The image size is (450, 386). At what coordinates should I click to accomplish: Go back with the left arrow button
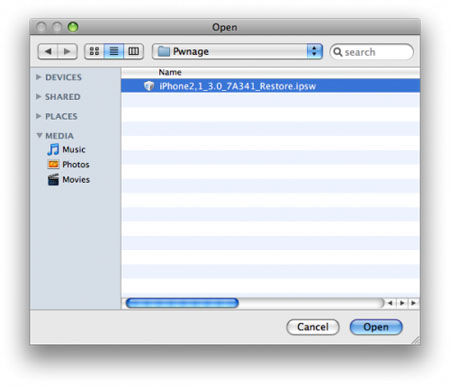click(x=48, y=51)
